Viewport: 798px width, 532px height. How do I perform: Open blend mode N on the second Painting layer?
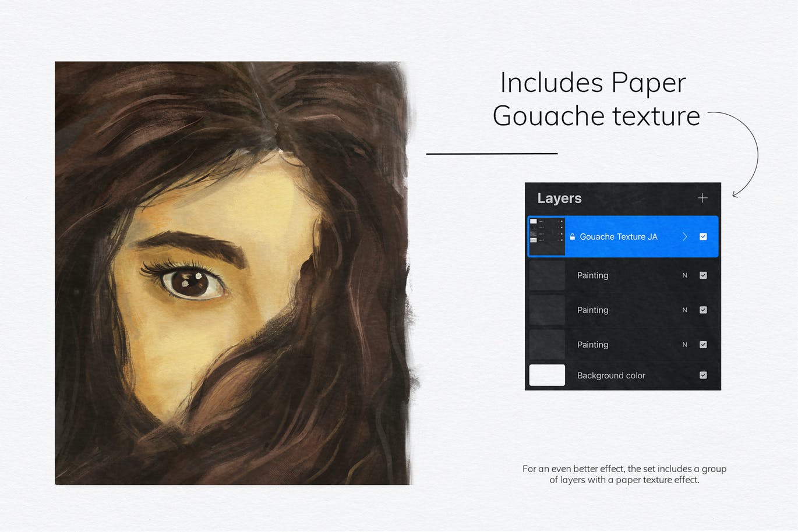pyautogui.click(x=684, y=310)
